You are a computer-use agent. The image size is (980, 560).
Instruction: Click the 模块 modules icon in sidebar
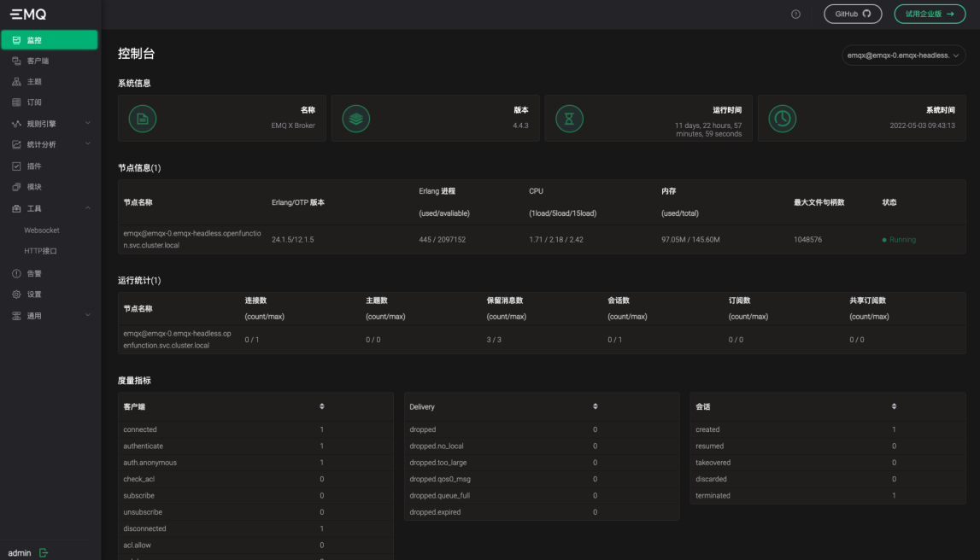point(15,187)
